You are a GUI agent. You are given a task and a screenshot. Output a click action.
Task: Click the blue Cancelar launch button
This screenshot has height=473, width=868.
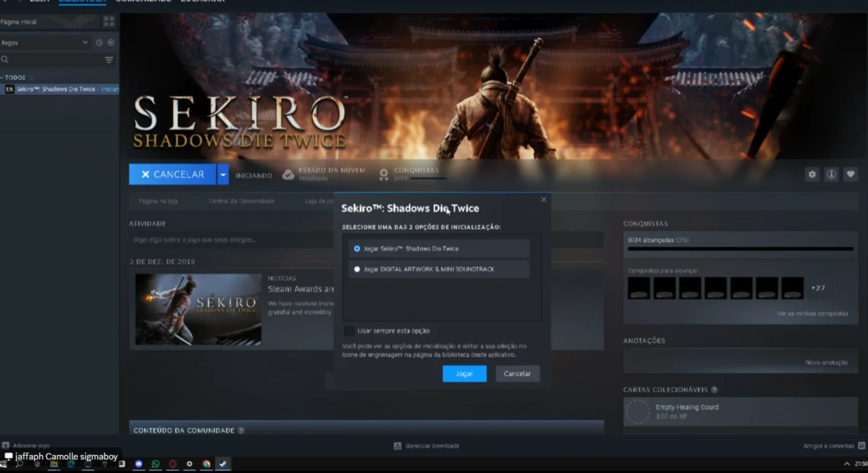tap(172, 174)
